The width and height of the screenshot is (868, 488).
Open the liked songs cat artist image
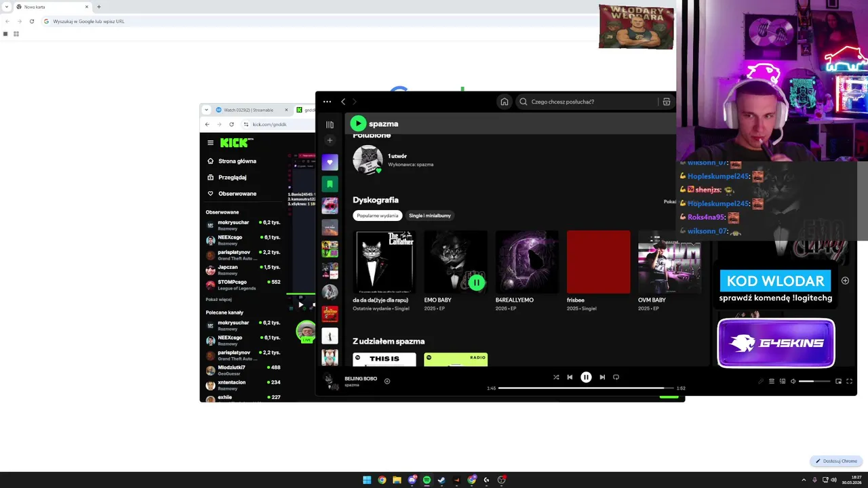coord(368,160)
